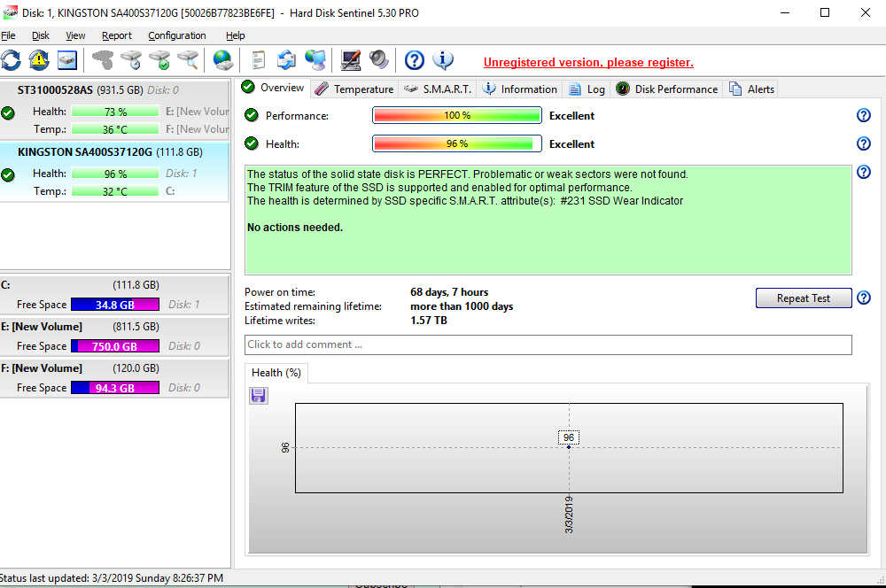Viewport: 886px width, 588px height.
Task: Open the S.M.A.R.T. tab
Action: [438, 89]
